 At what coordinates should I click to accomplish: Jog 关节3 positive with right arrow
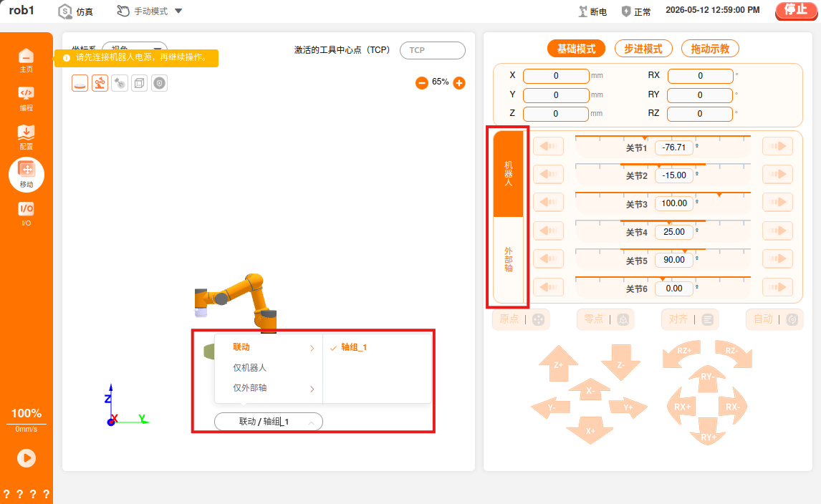tap(777, 202)
